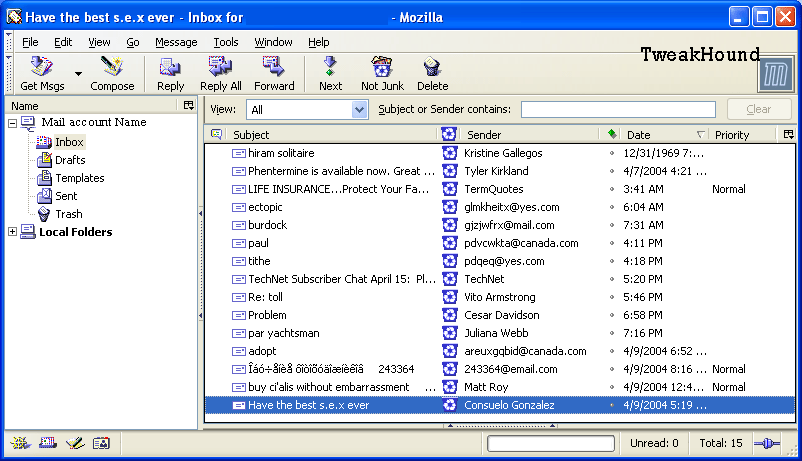Open the Go menu
This screenshot has width=802, height=461.
click(132, 42)
